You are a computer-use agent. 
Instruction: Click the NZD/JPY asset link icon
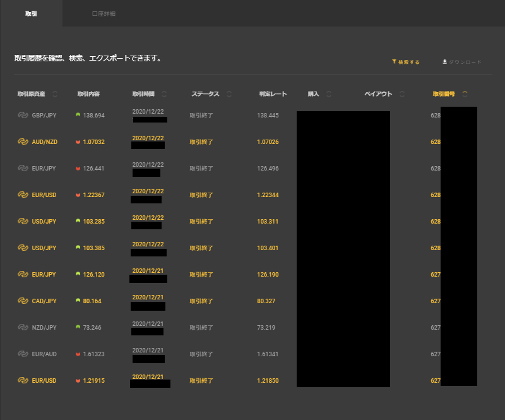point(23,328)
